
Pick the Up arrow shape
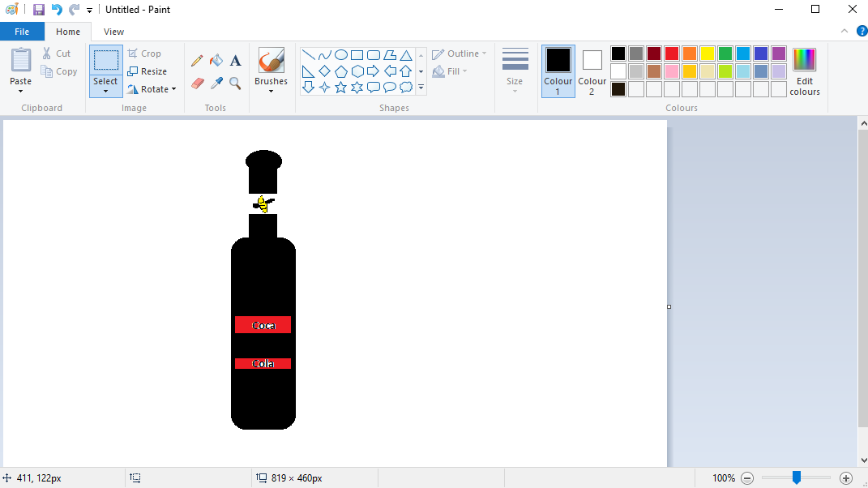(406, 71)
